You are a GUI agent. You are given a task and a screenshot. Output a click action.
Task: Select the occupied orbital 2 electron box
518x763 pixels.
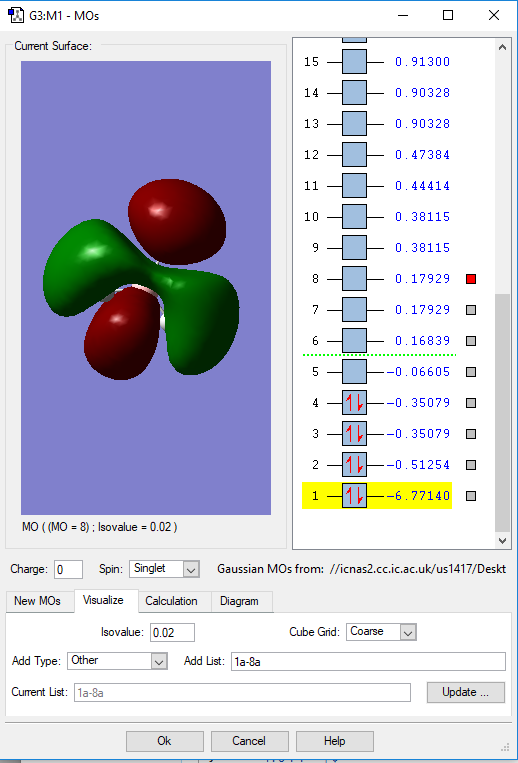[x=354, y=465]
